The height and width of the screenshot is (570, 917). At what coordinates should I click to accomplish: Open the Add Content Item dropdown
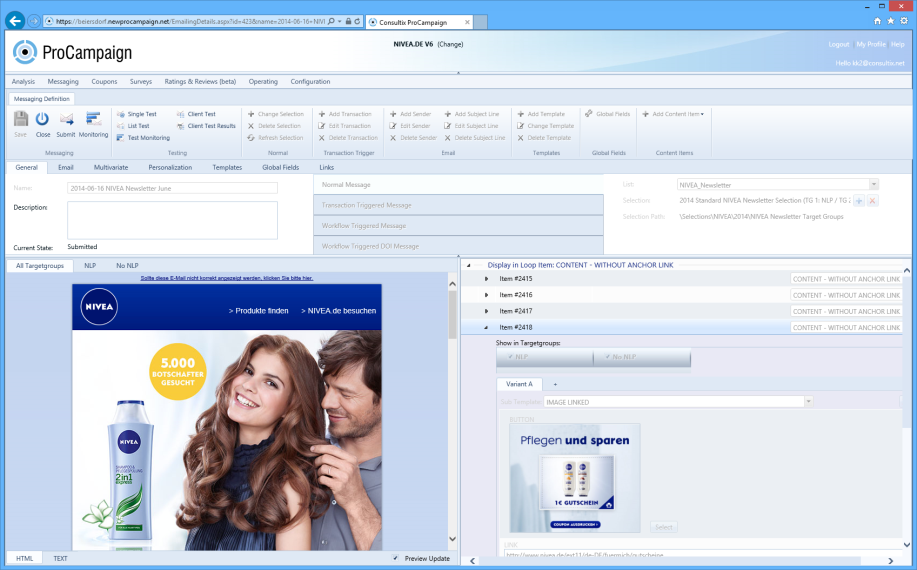[677, 114]
